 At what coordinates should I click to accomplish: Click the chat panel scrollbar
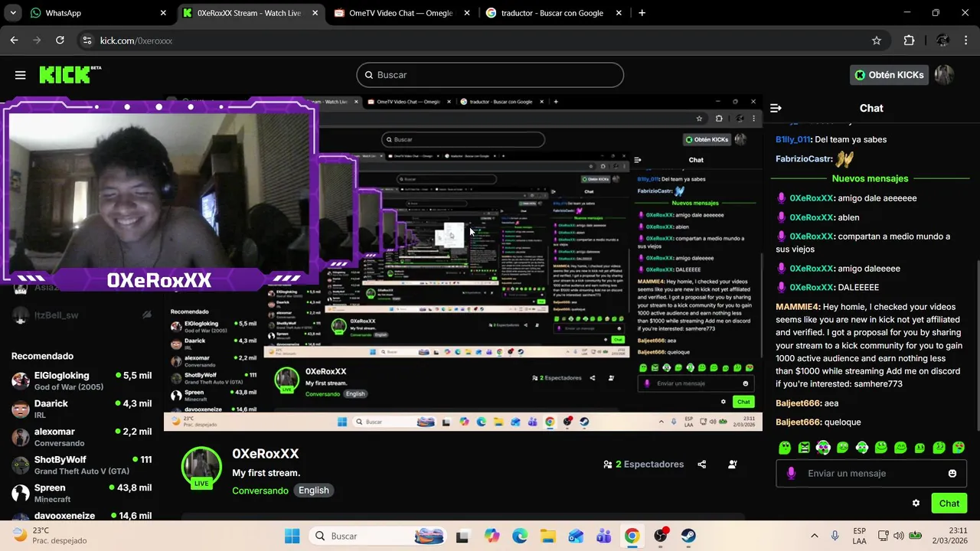coord(977,344)
